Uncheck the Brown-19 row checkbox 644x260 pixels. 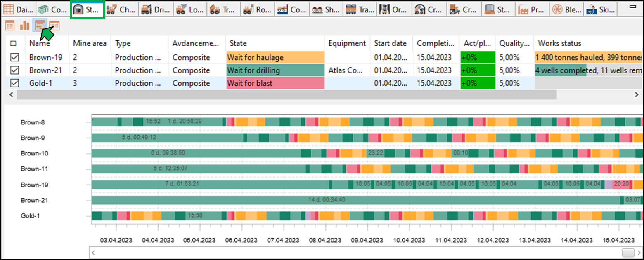pyautogui.click(x=14, y=57)
